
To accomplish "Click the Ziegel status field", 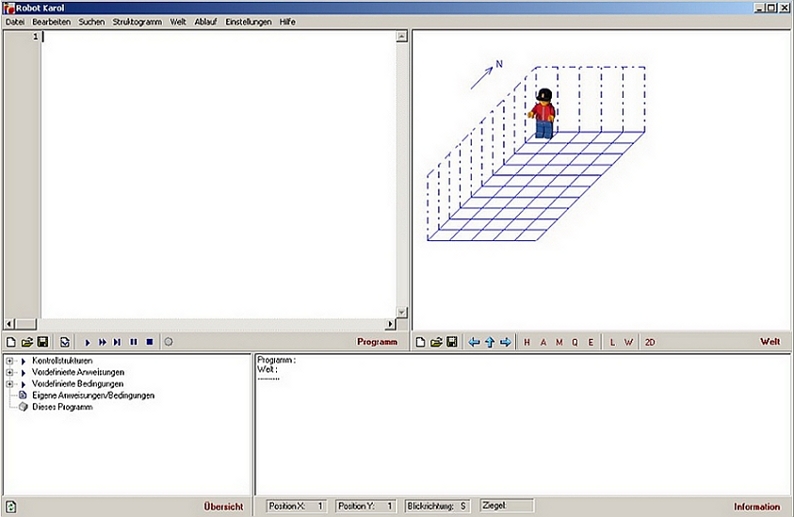I will 506,505.
